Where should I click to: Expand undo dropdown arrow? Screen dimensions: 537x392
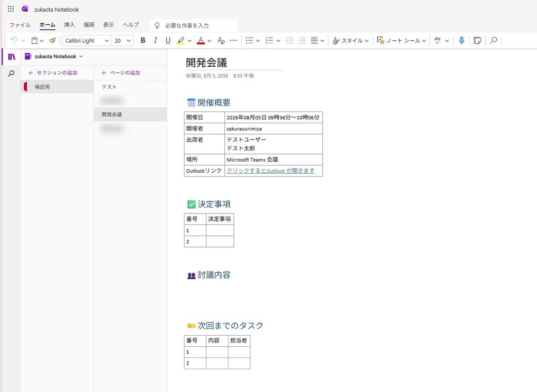point(22,41)
